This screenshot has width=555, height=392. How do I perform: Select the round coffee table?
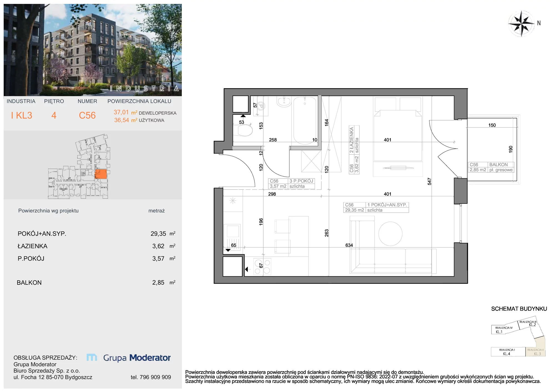(x=390, y=233)
